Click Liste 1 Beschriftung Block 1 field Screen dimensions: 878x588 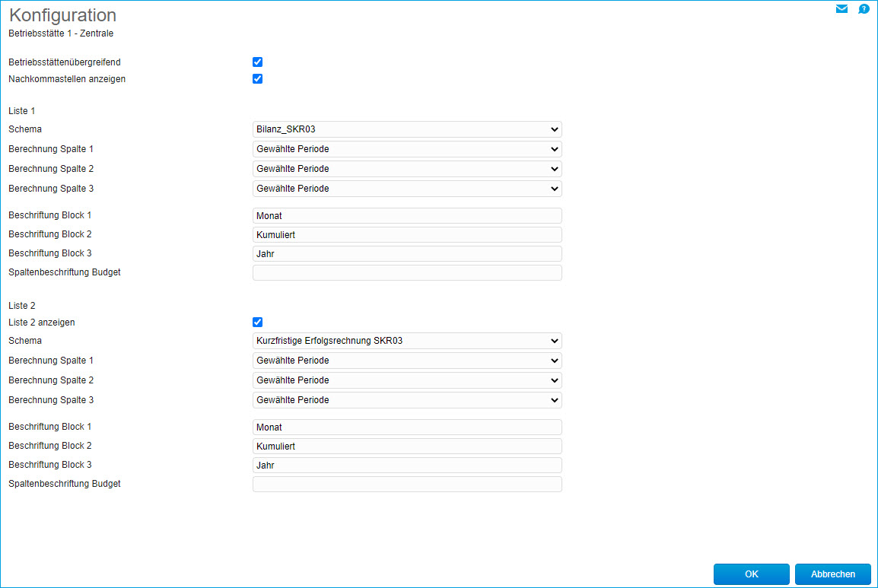tap(407, 216)
